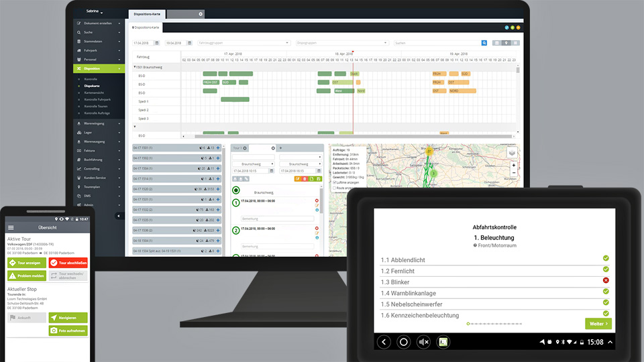Screen dimensions: 644x362
Task: Toggle the green check for 1.1 Abblendlicht
Action: [x=606, y=257]
